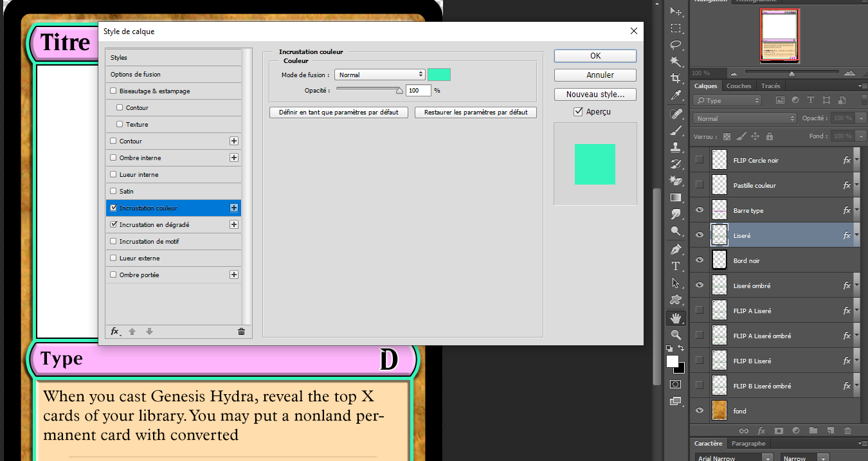
Task: Select the Type tool
Action: 676,266
